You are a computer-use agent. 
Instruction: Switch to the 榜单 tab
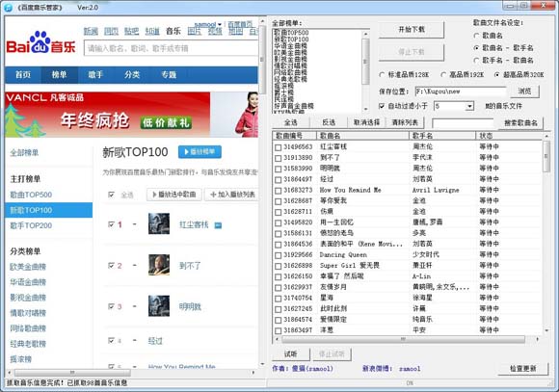[59, 75]
